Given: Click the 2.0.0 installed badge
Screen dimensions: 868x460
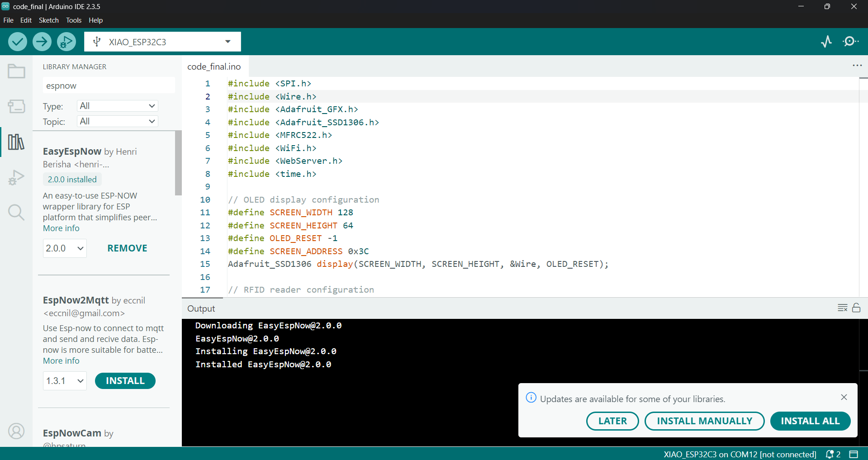Looking at the screenshot, I should tap(72, 180).
